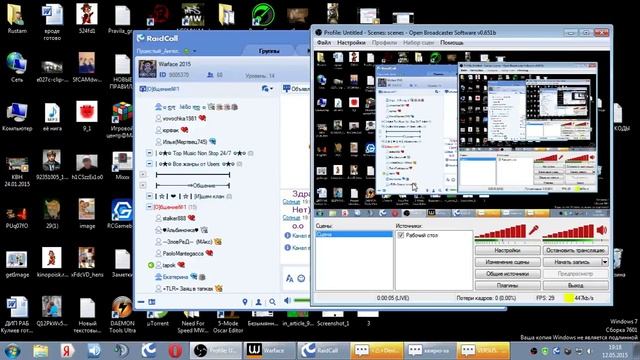Click the heart badge next to vovochka1981
This screenshot has width=640, height=360.
point(202,118)
